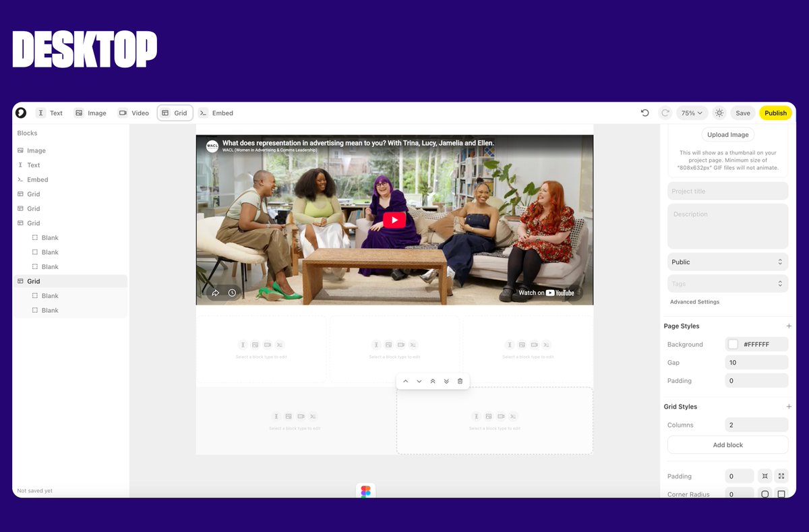Play the YouTube video
This screenshot has width=809, height=532.
click(394, 220)
